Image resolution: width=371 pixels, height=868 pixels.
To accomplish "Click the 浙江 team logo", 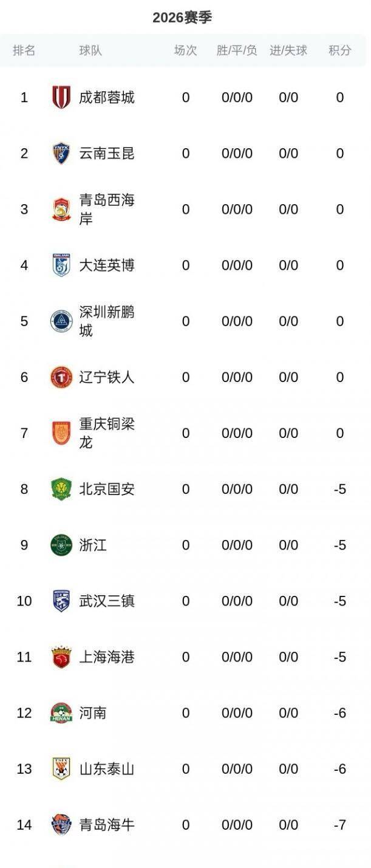I will [61, 545].
